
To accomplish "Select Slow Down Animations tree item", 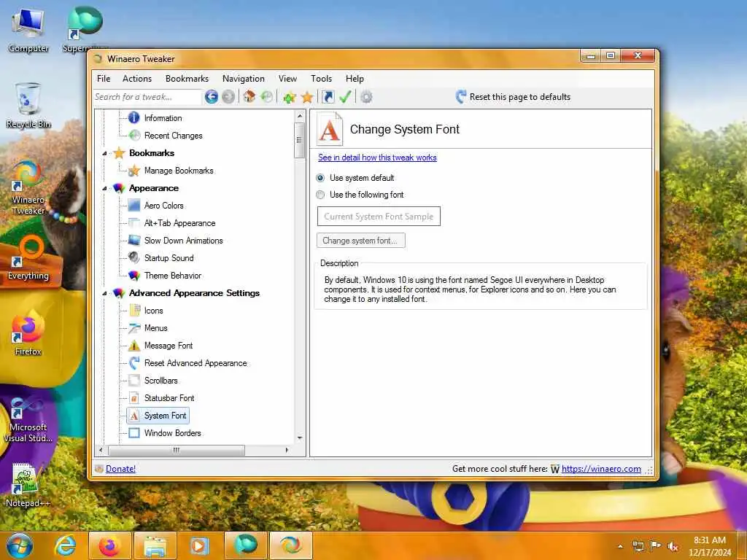I will 183,241.
